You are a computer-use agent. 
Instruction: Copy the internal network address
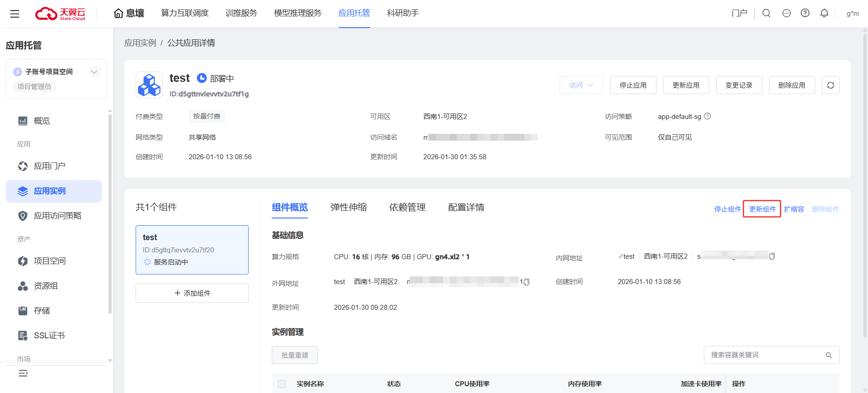click(772, 256)
